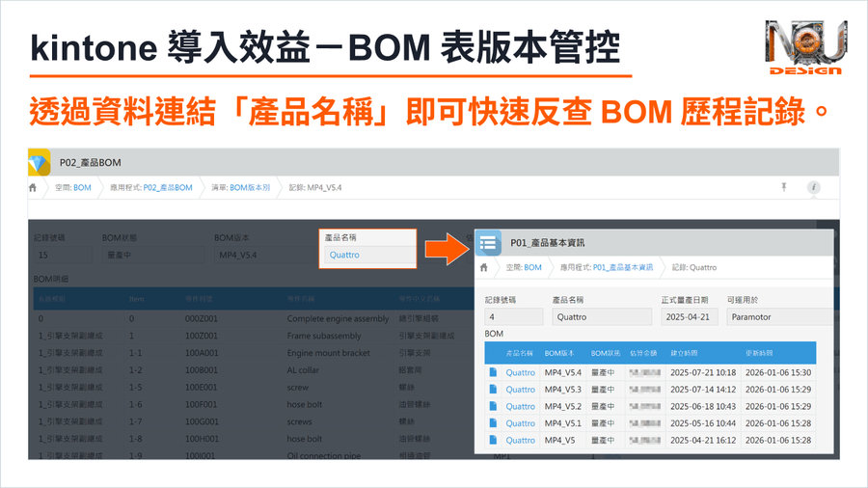Select the 2025-04-21 16:12 creation time cell
Image resolution: width=868 pixels, height=488 pixels.
point(703,441)
